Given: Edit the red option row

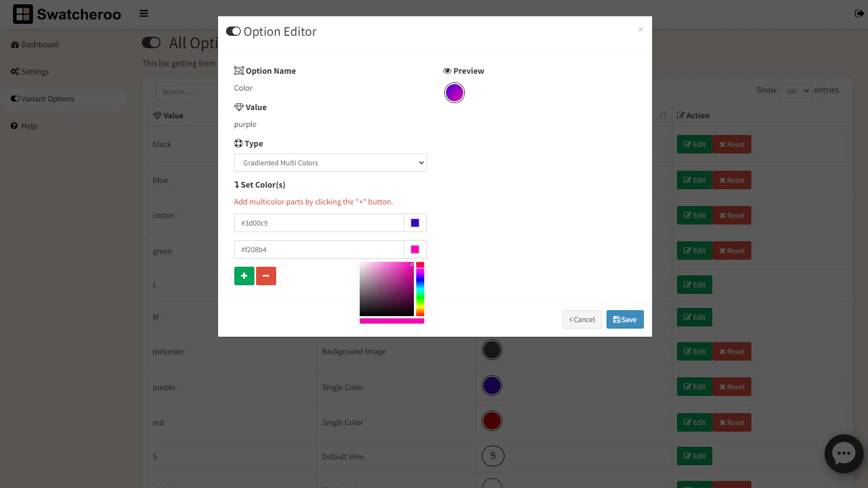Looking at the screenshot, I should (694, 422).
